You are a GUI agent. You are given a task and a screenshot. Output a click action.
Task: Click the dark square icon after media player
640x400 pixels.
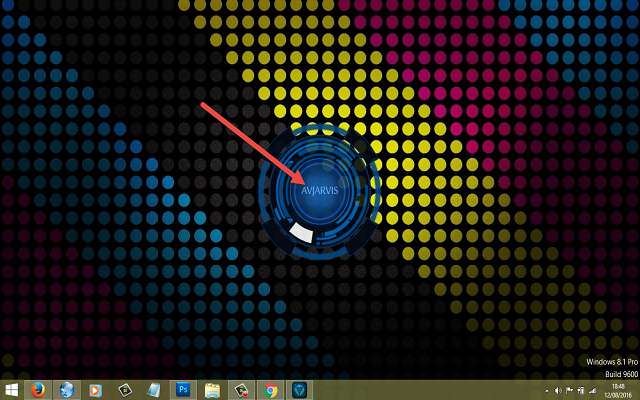point(125,389)
